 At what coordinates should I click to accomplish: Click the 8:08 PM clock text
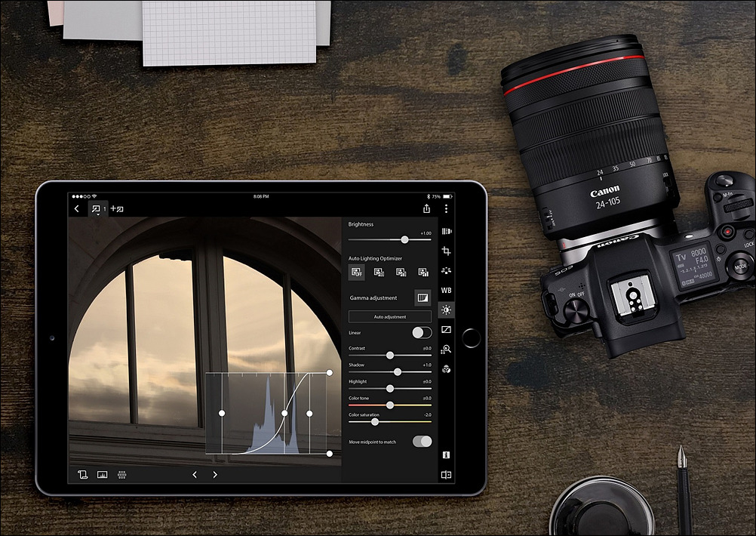tap(261, 197)
